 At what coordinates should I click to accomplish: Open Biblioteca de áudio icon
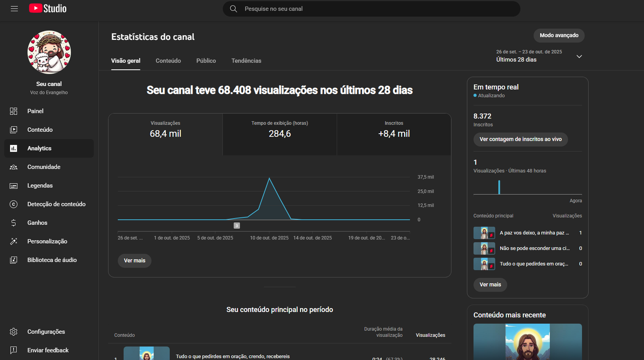(x=14, y=260)
